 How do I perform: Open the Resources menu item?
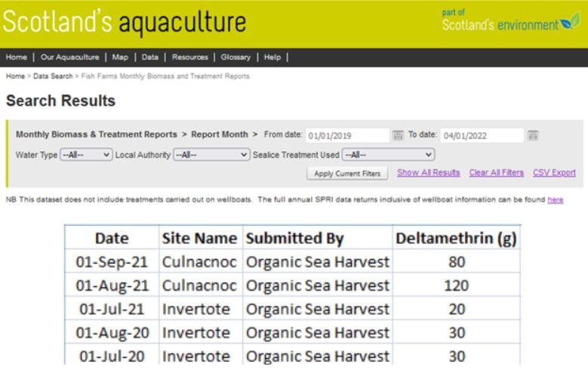coord(189,57)
